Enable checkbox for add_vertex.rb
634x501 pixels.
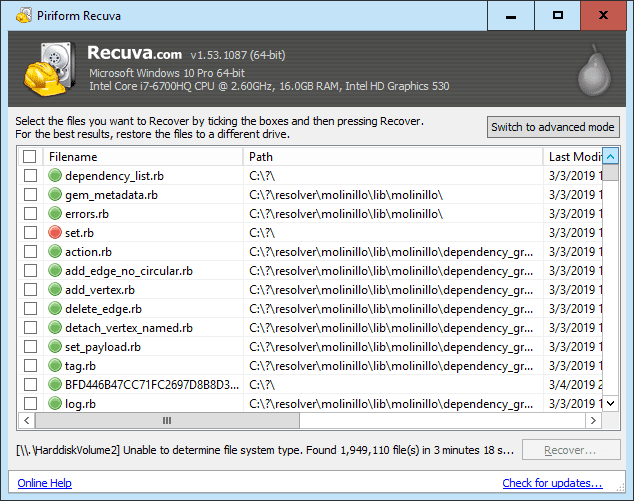pyautogui.click(x=30, y=290)
